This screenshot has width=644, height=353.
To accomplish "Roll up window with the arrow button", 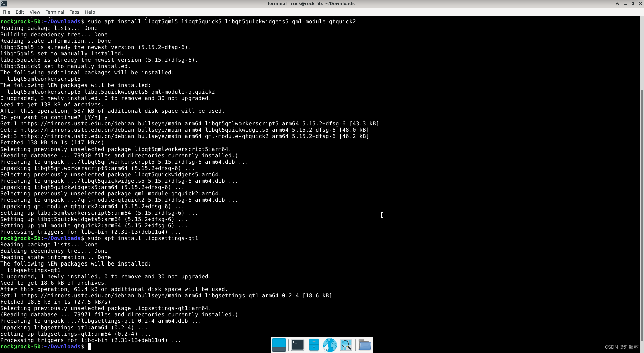I will (x=617, y=3).
